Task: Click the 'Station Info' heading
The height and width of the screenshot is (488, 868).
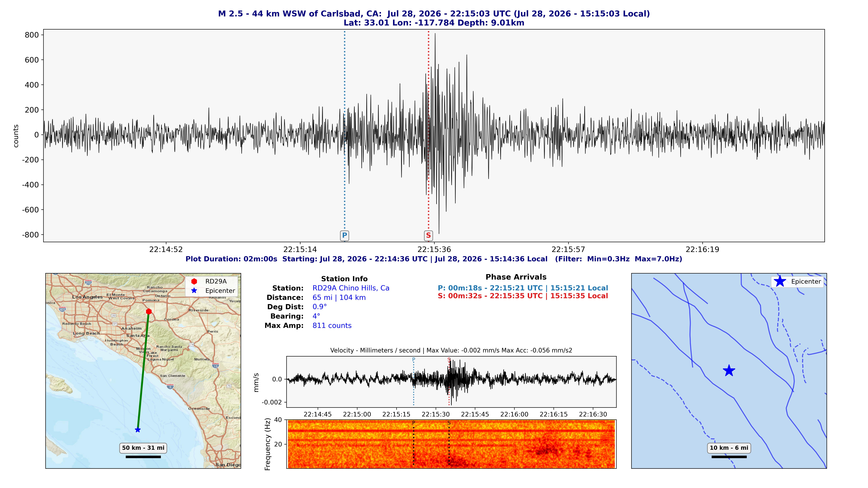Action: coord(344,279)
